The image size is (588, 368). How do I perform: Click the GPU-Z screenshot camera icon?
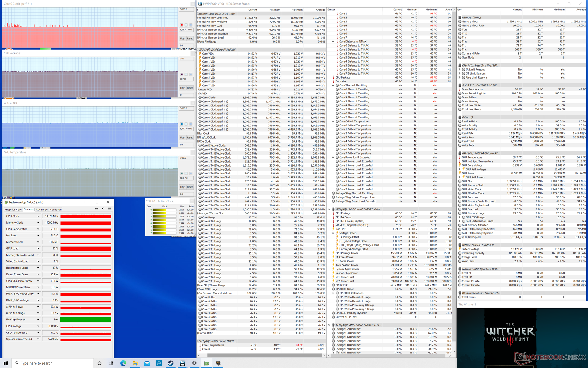[x=96, y=209]
